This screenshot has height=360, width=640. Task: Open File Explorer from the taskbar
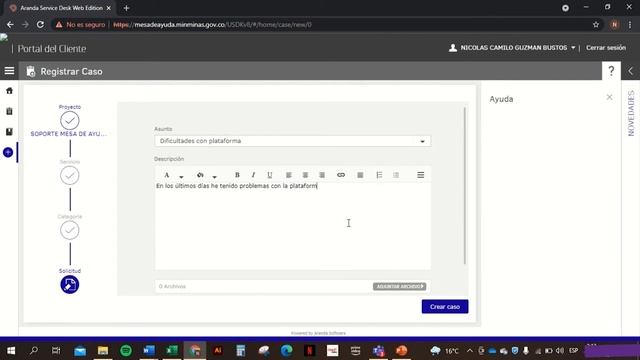pyautogui.click(x=103, y=351)
